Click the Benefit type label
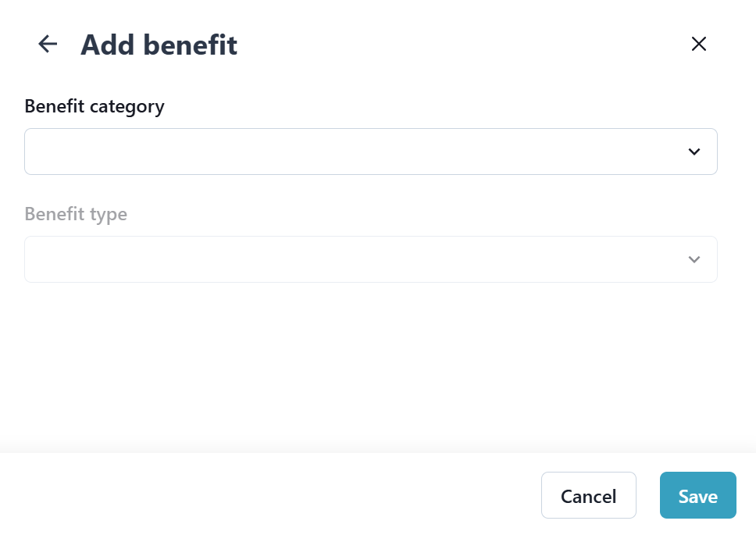The image size is (756, 535). [x=76, y=214]
